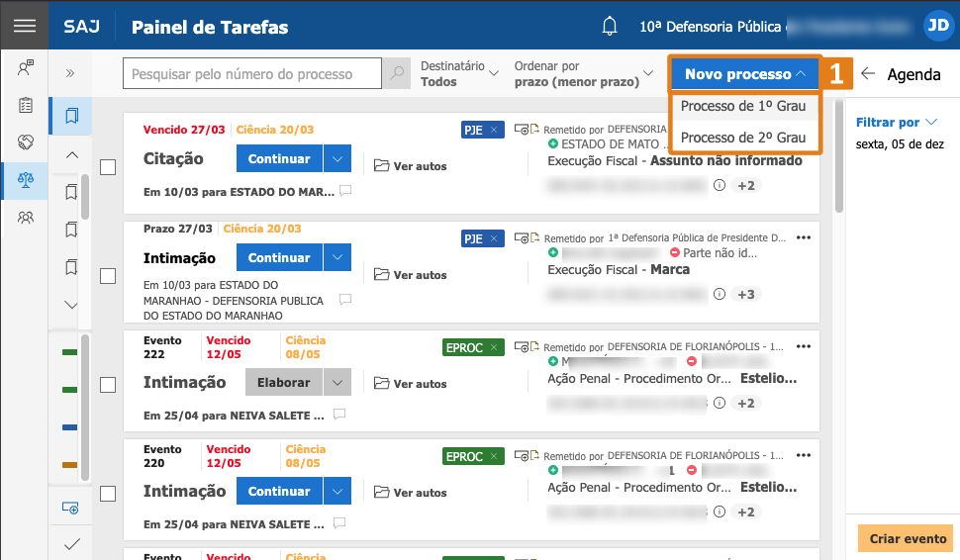The width and height of the screenshot is (960, 560).
Task: Click the checkmark icon at panel bottom
Action: [71, 544]
